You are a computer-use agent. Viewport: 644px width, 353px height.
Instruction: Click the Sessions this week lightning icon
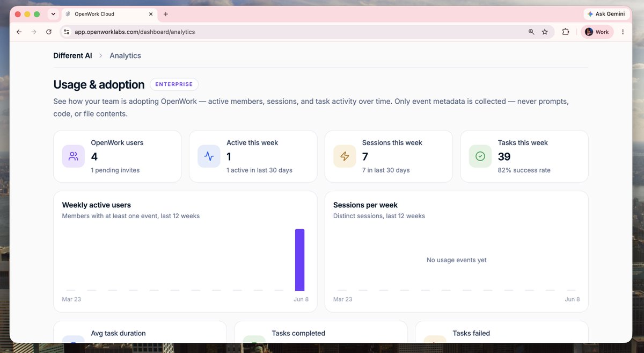345,156
